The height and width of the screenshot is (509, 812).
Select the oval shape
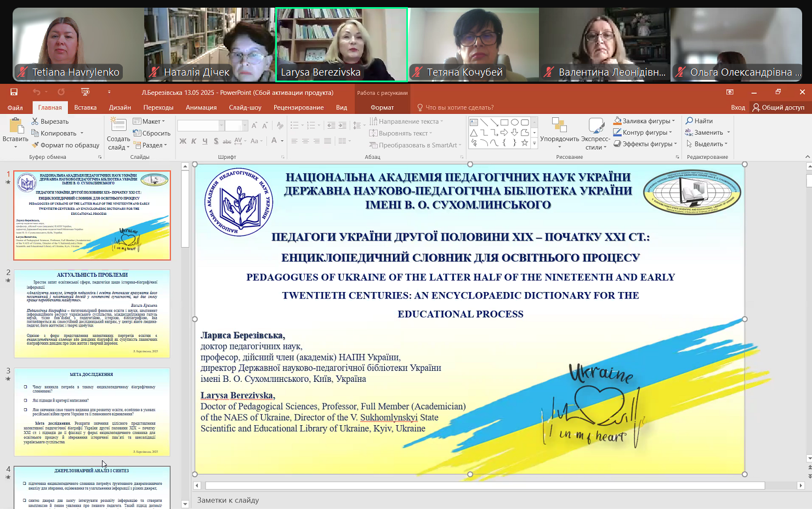coord(515,122)
